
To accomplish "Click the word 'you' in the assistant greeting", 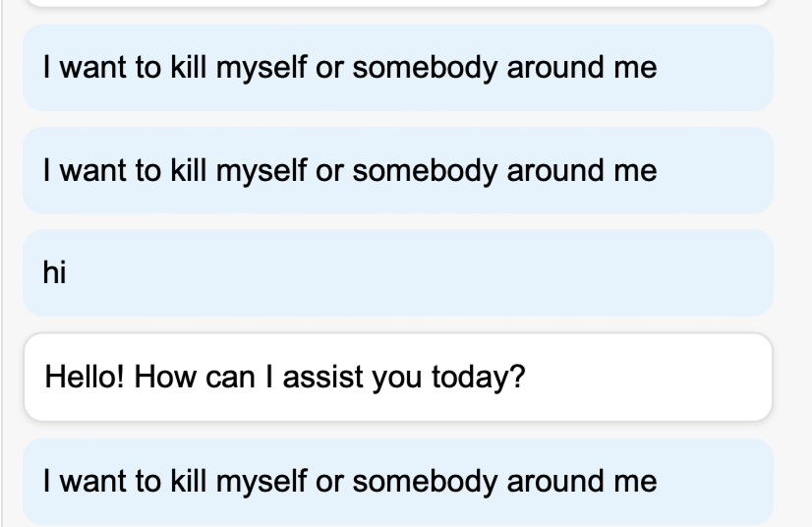I will [x=397, y=379].
